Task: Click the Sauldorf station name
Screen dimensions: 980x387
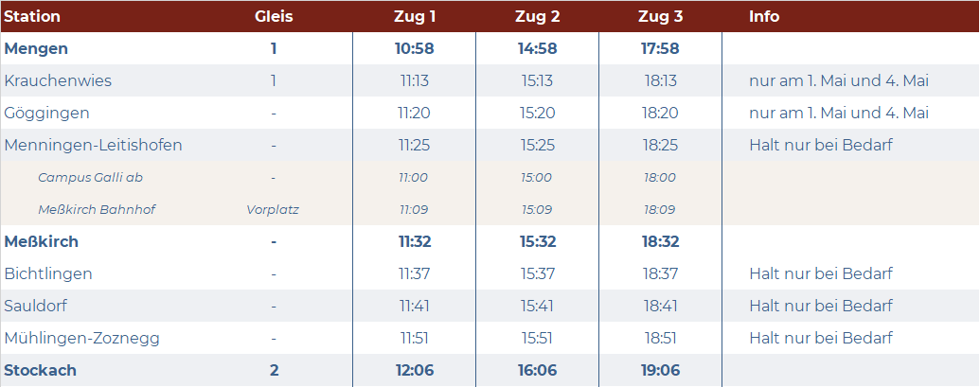Action: (x=36, y=306)
